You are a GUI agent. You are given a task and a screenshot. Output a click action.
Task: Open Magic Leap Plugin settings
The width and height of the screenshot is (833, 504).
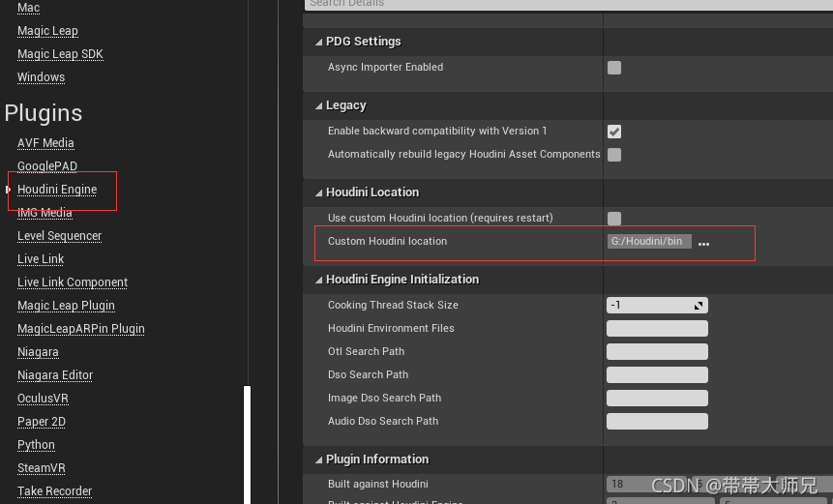point(66,306)
